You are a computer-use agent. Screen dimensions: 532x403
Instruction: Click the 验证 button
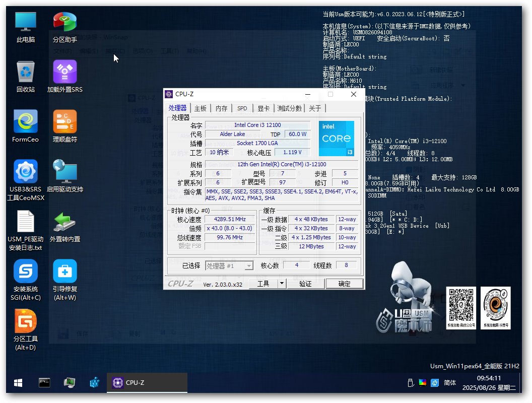tap(305, 284)
